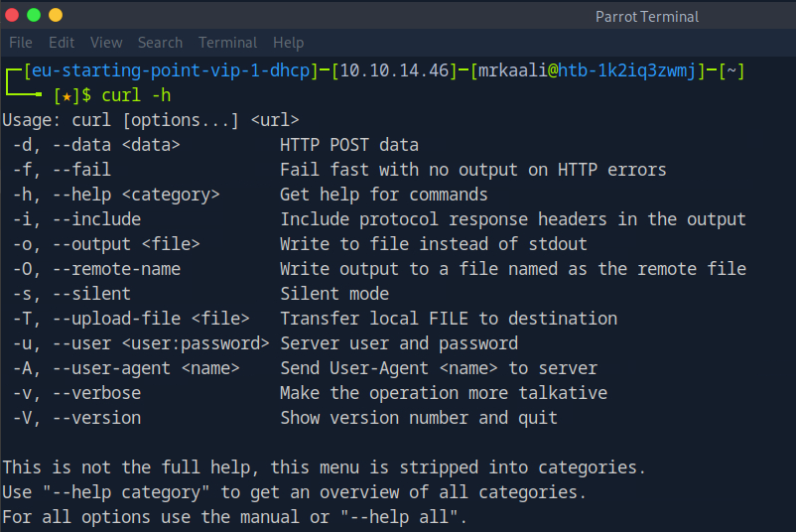The image size is (796, 532).
Task: Open the File menu
Action: click(21, 43)
